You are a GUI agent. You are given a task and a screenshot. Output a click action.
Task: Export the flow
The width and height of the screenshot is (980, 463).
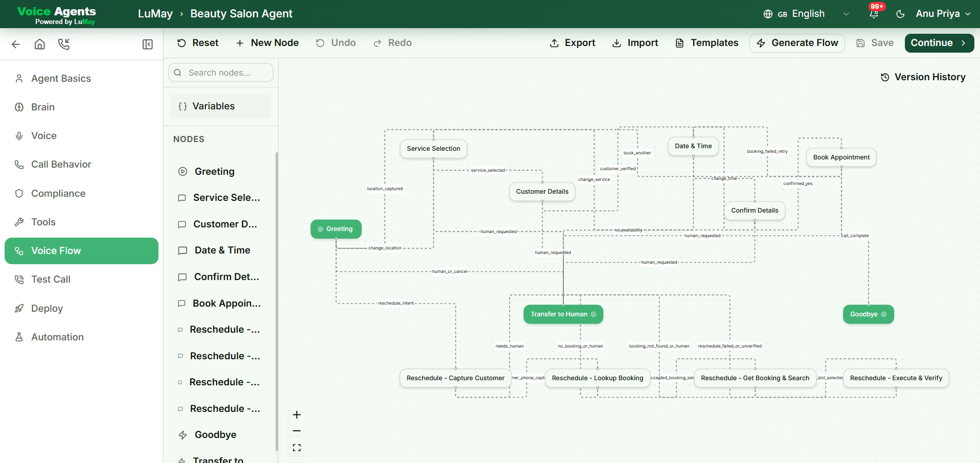[573, 43]
